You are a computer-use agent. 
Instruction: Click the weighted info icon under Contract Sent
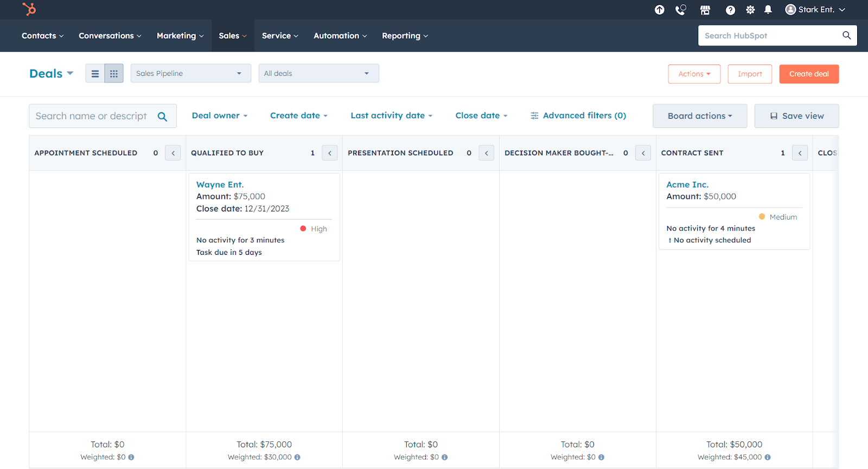pos(767,457)
